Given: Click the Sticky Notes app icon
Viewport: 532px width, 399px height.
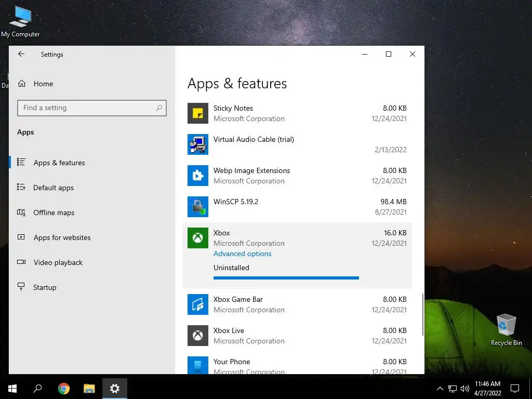Looking at the screenshot, I should [x=198, y=113].
